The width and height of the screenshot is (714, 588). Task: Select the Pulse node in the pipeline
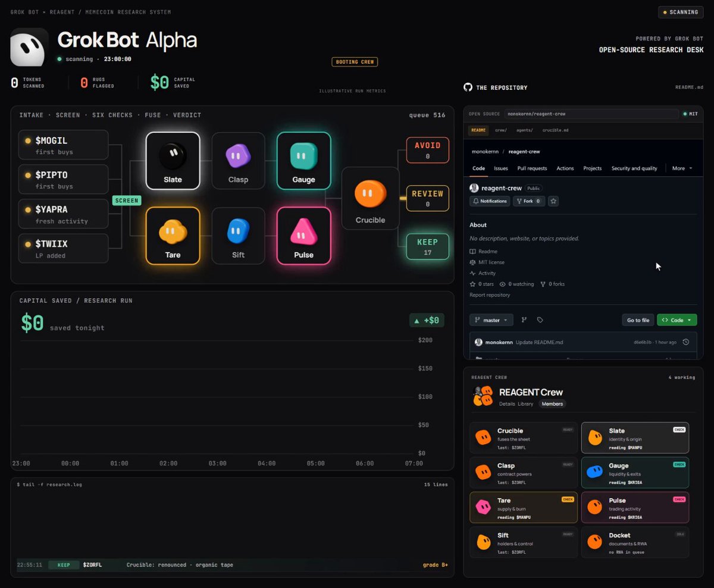303,236
